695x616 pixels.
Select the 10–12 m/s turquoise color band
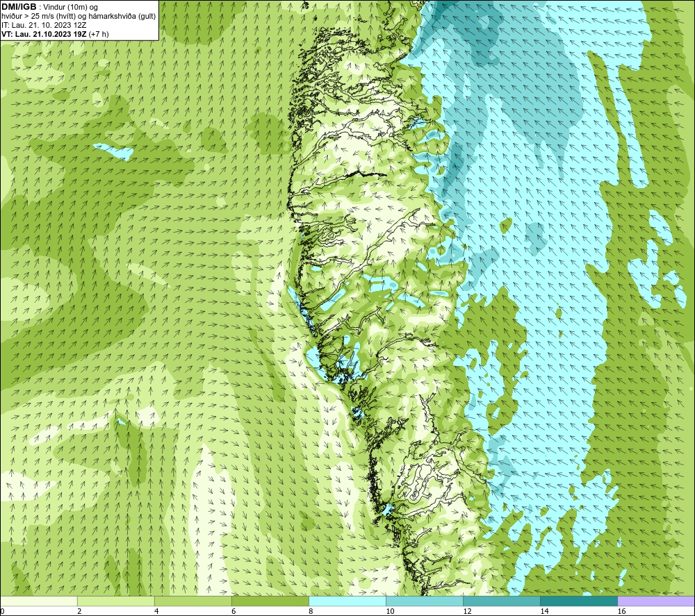pos(424,601)
